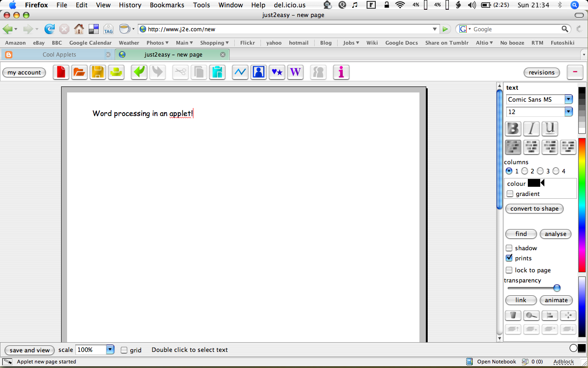Paste using the cyan clipboard icon

tap(217, 72)
